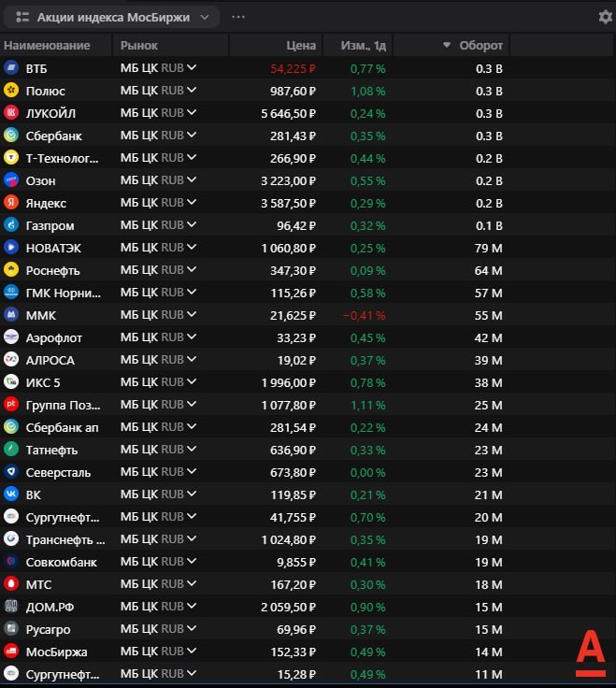
Task: Click the Роснефть logo
Action: click(11, 270)
